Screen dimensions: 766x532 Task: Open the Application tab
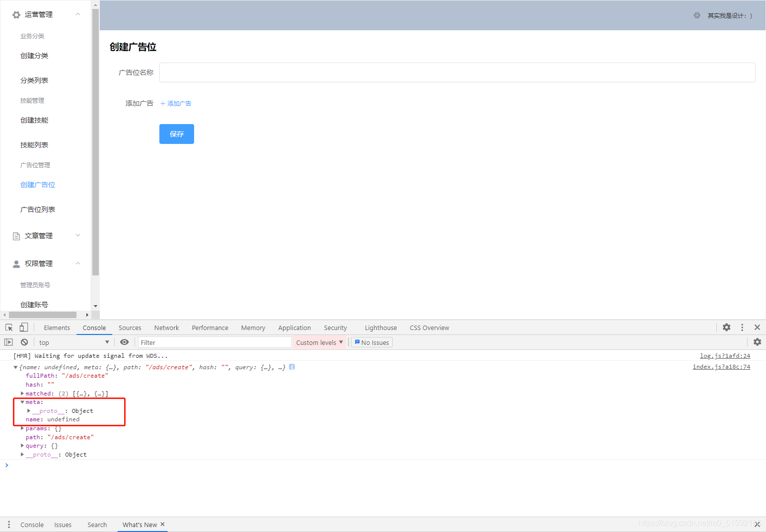294,328
